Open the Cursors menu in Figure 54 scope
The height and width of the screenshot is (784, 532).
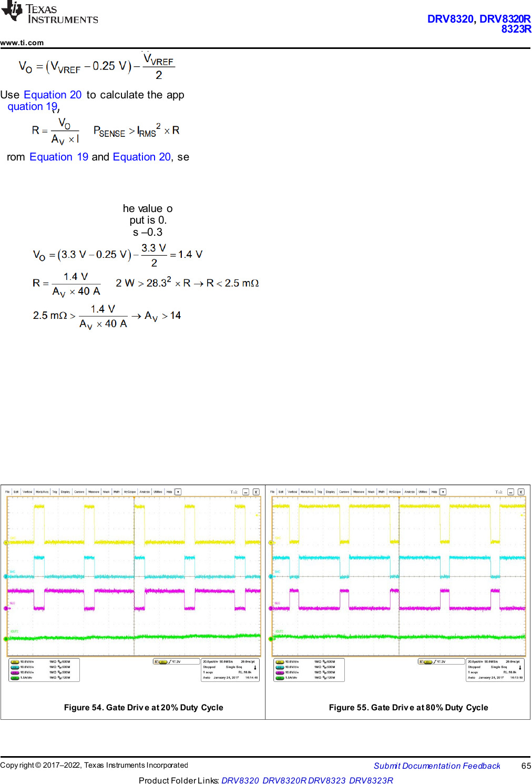pos(79,492)
